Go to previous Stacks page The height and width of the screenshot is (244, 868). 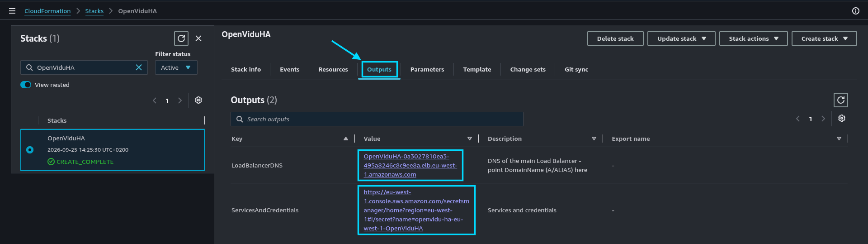click(155, 100)
